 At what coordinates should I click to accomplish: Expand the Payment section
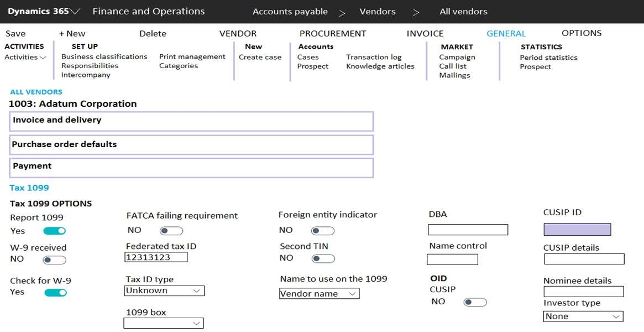pos(191,167)
